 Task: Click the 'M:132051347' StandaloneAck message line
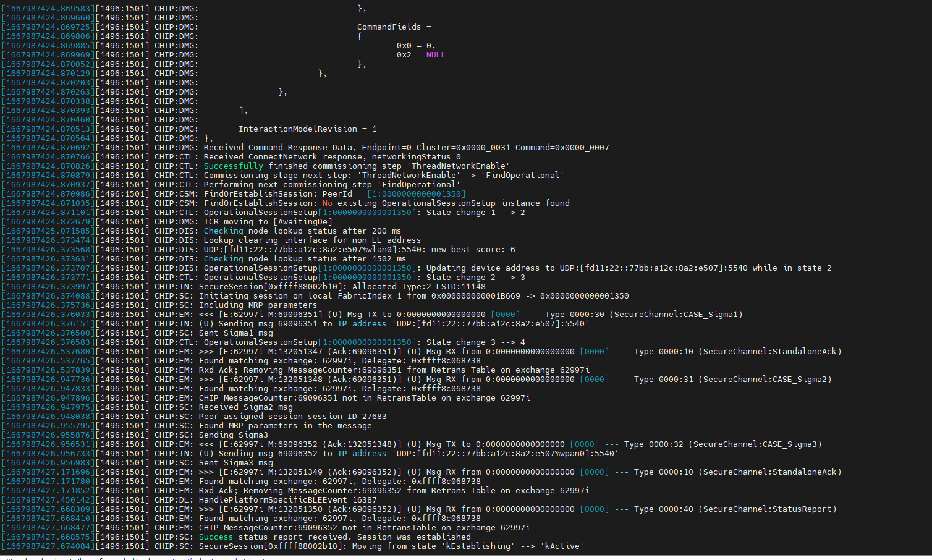point(520,352)
